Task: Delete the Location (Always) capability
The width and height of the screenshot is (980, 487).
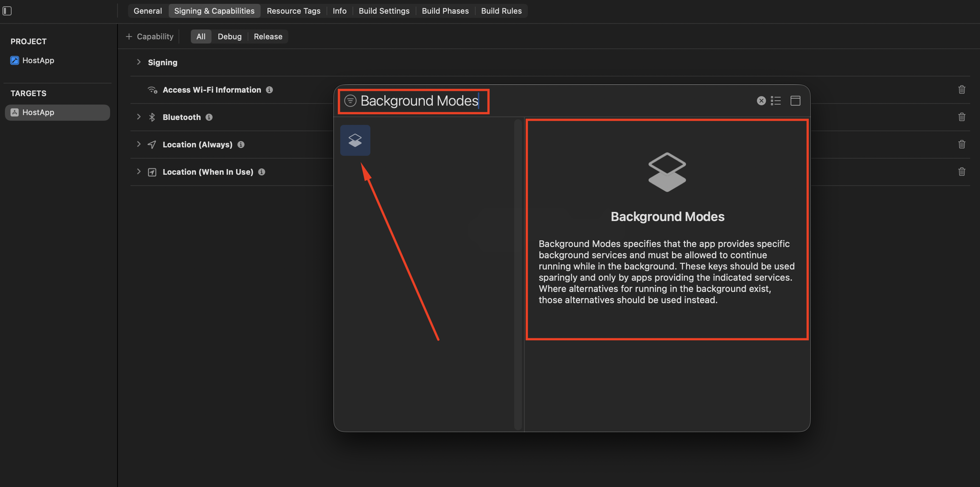Action: click(962, 144)
